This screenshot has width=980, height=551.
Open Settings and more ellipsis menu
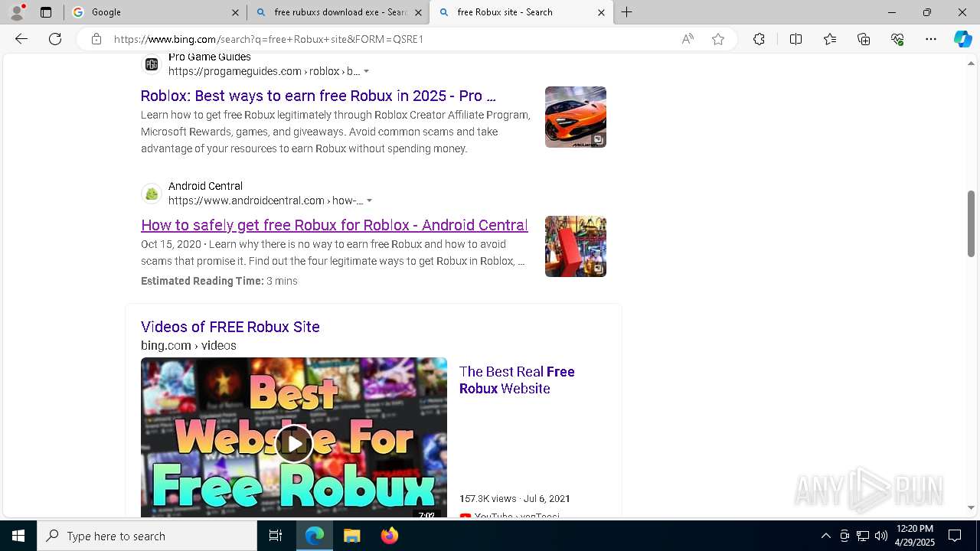931,39
